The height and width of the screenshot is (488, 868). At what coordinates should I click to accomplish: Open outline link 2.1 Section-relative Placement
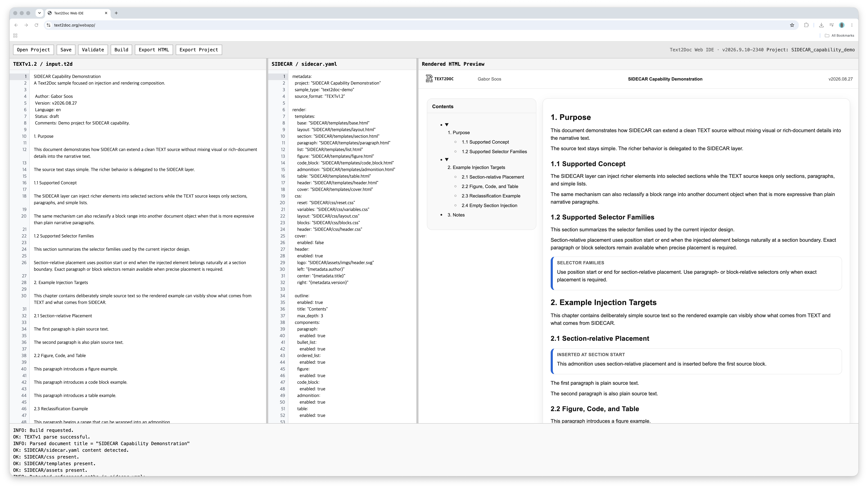point(493,177)
